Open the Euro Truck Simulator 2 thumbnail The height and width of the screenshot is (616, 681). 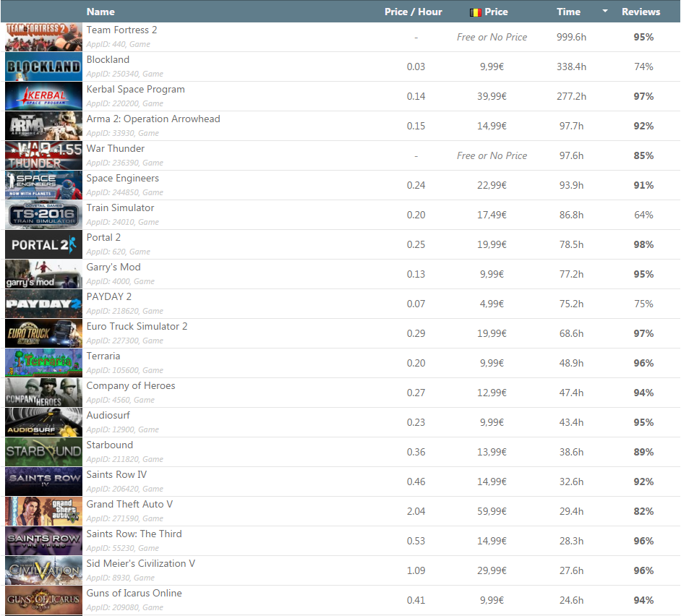(x=43, y=333)
